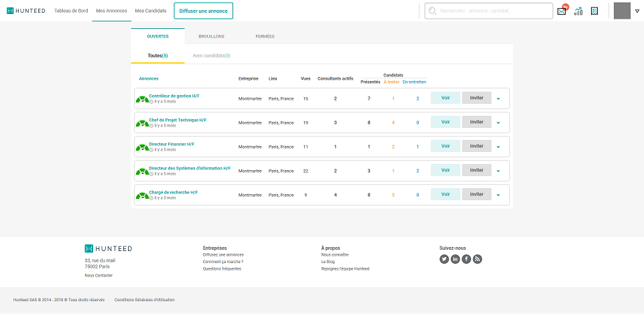Click Nous Contacter in footer
Viewport: 644px width, 314px height.
pyautogui.click(x=99, y=275)
